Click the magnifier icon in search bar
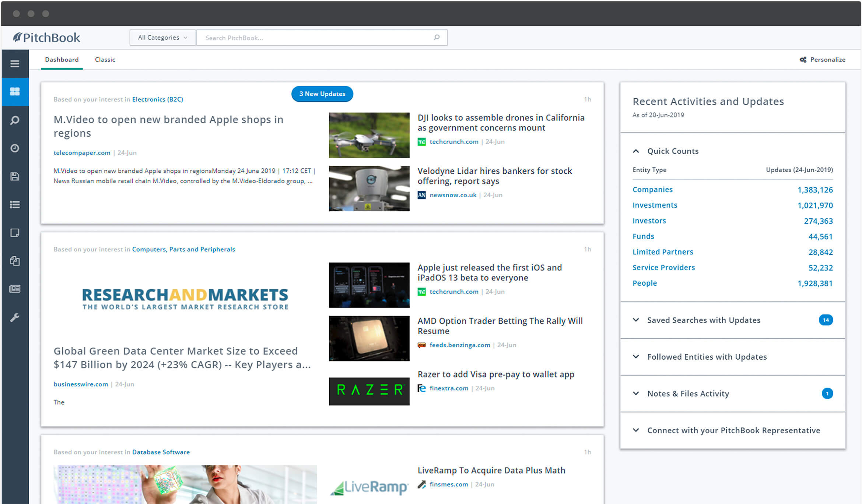 point(437,38)
